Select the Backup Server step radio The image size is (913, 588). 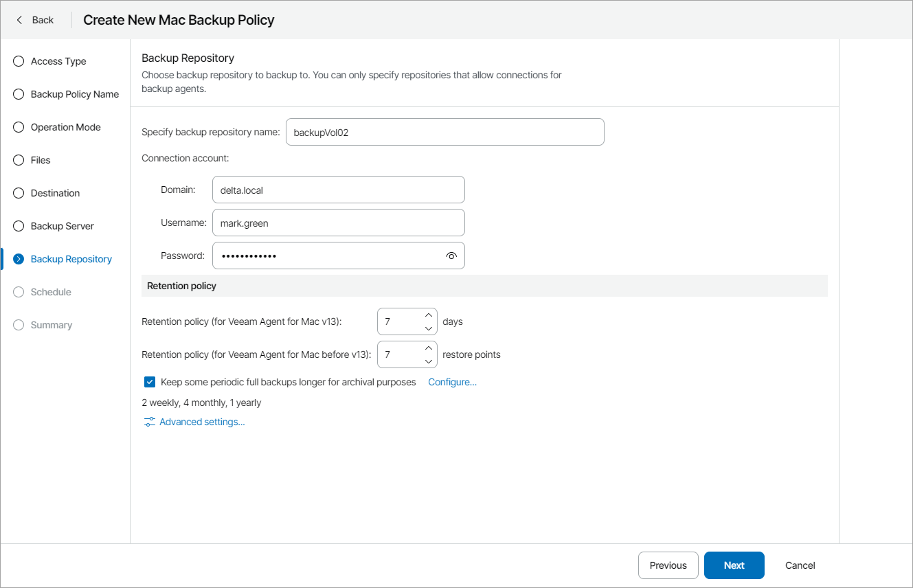[x=18, y=225]
